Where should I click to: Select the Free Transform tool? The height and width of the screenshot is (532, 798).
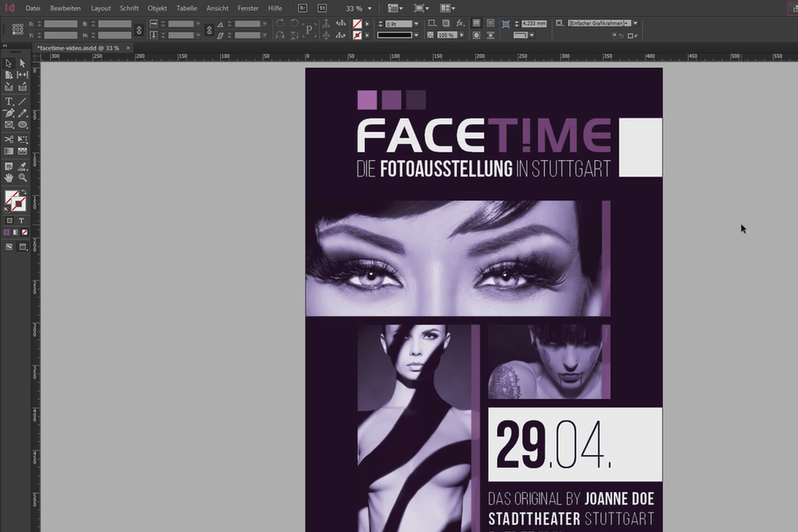point(23,139)
